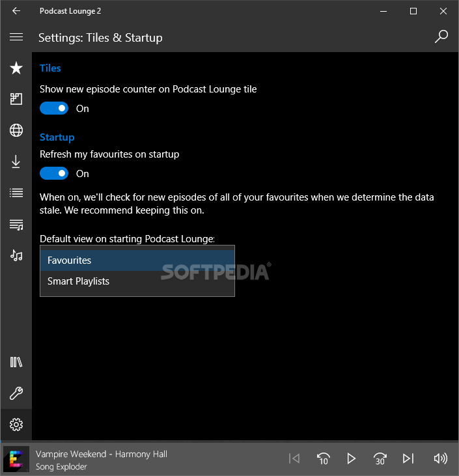Open the list view icon in sidebar
This screenshot has width=459, height=476.
pyautogui.click(x=16, y=193)
